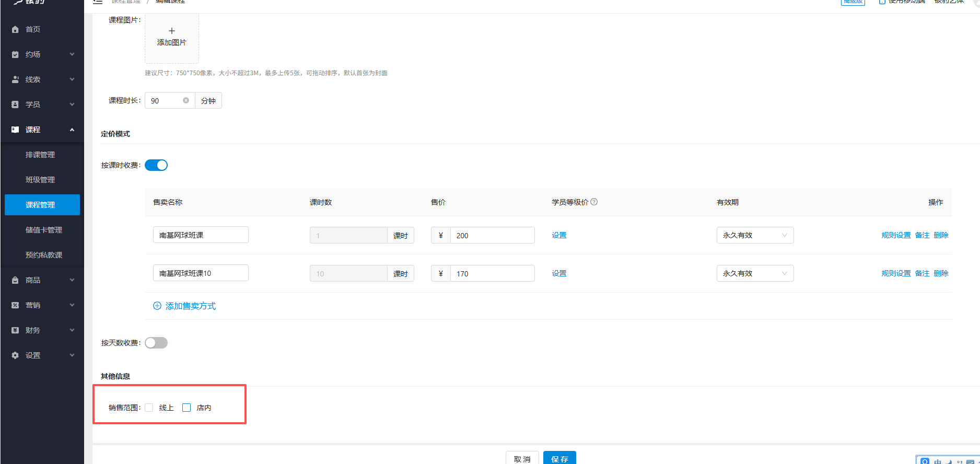Click the 线索 leads icon in sidebar
980x464 pixels.
pyautogui.click(x=15, y=79)
